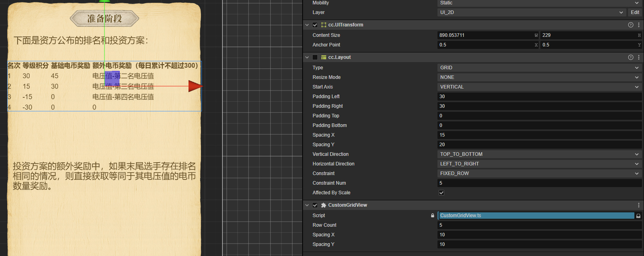Image resolution: width=644 pixels, height=256 pixels.
Task: Click the CustomGridView puzzle-piece icon
Action: pos(324,205)
